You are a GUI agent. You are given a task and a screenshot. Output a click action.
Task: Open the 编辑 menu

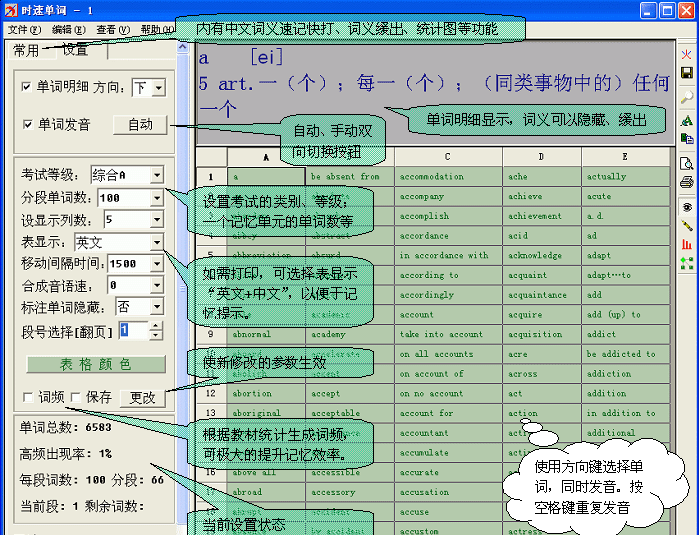(68, 30)
